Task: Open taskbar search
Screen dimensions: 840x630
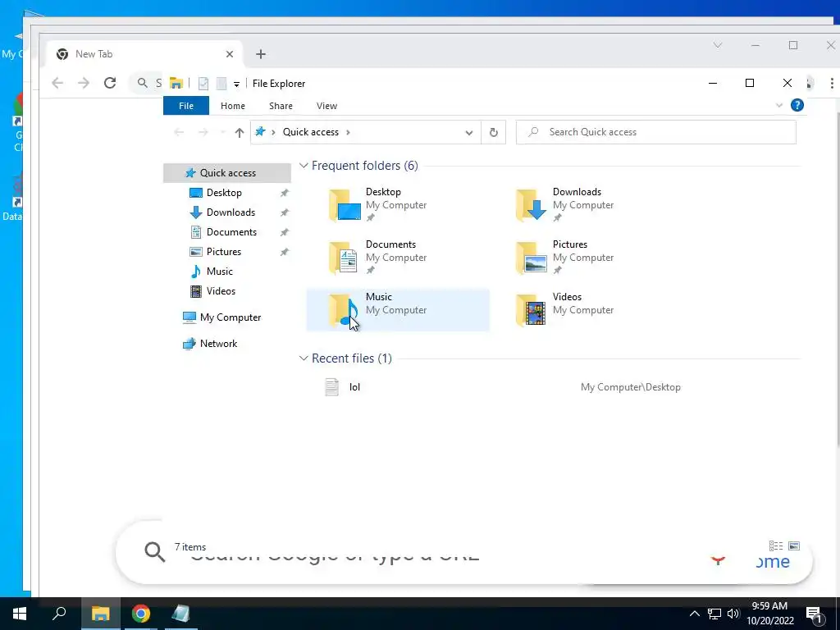Action: tap(59, 614)
